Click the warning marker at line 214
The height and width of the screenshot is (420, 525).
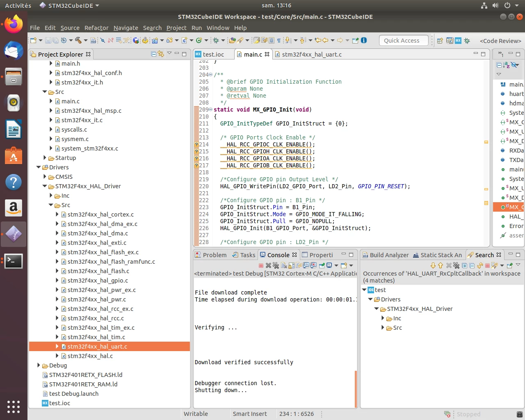point(196,144)
